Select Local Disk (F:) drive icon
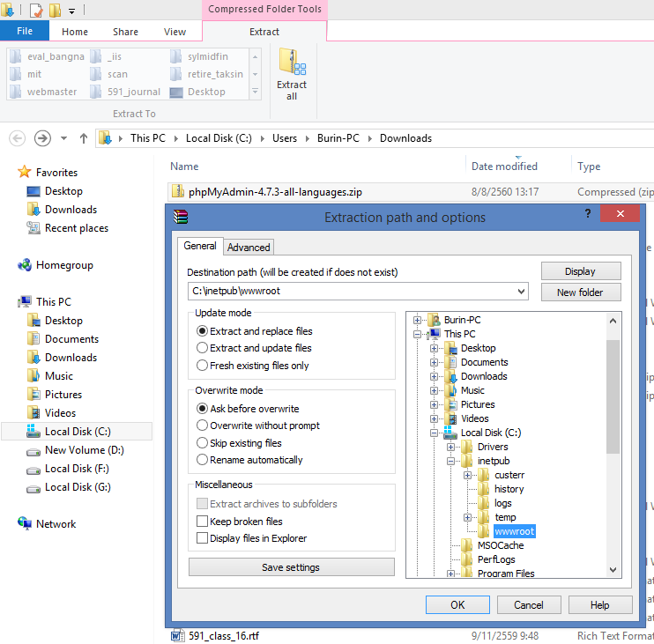The height and width of the screenshot is (644, 654). (33, 470)
